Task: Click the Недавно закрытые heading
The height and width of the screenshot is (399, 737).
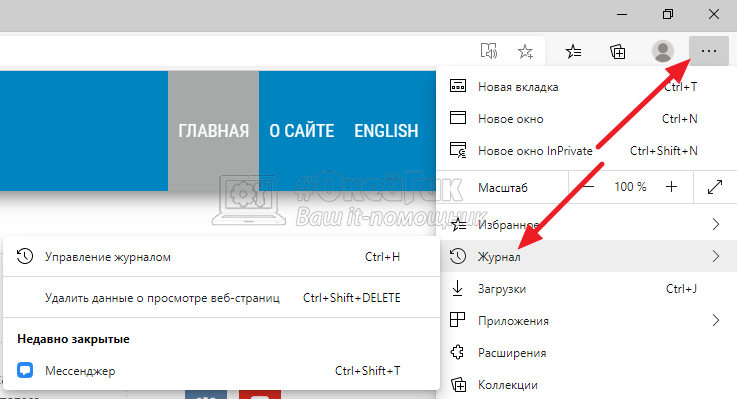Action: (73, 339)
